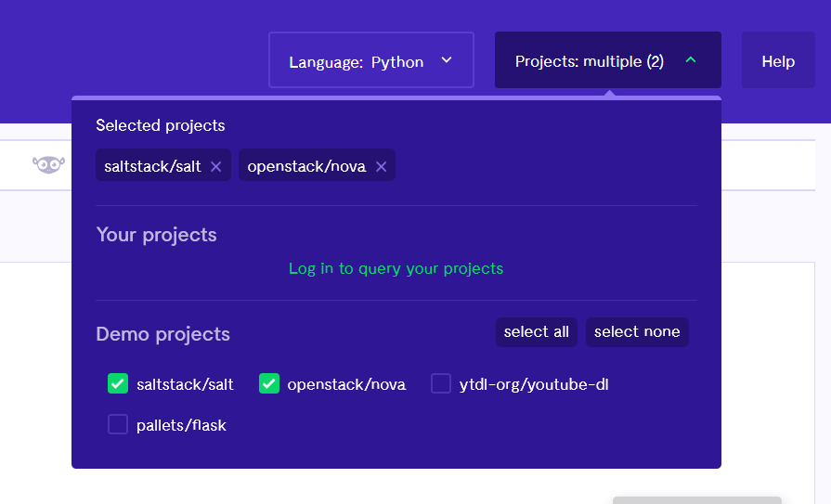Open the Language dropdown chevron

[x=447, y=60]
